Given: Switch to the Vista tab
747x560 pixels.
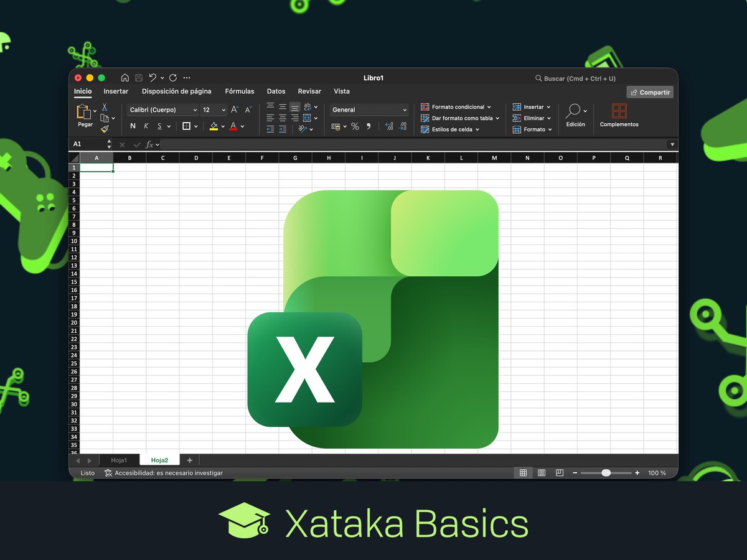Looking at the screenshot, I should pyautogui.click(x=342, y=91).
